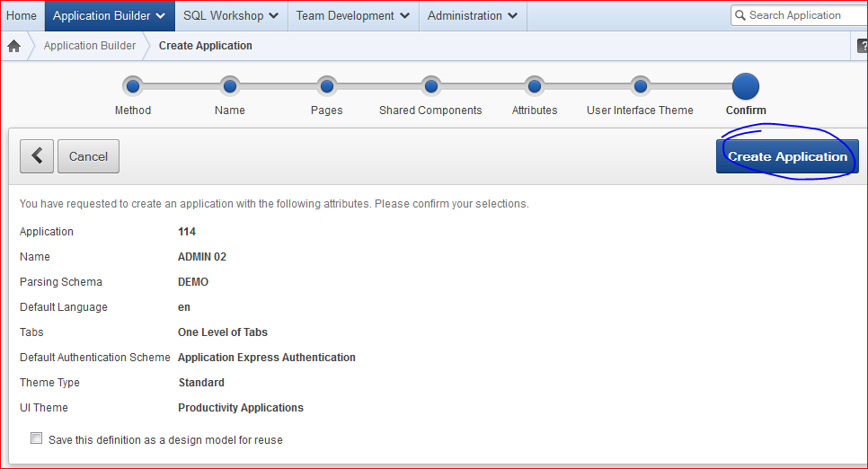Screen dimensions: 868x469
Task: Go to the User Interface Theme step
Action: (640, 86)
